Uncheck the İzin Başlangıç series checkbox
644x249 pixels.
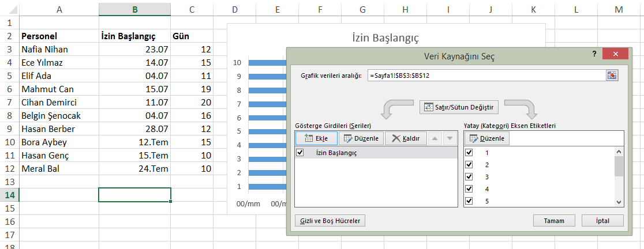(x=299, y=153)
